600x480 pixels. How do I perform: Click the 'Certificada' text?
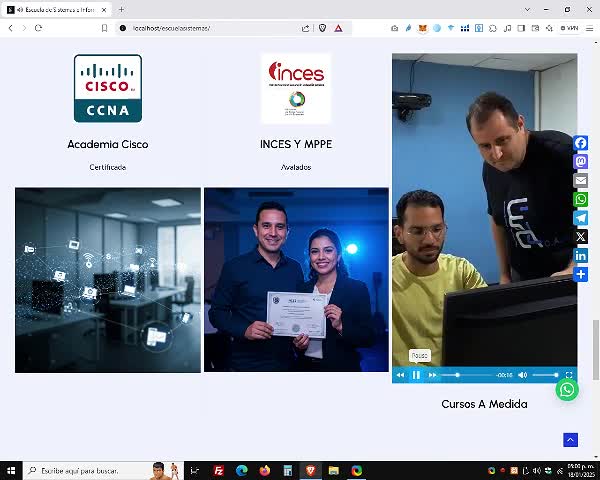coord(108,167)
